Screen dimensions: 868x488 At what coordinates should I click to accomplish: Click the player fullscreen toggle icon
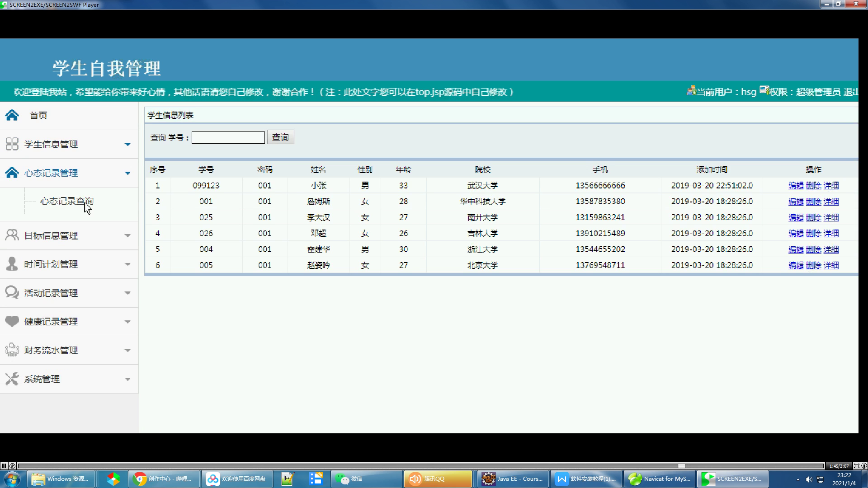point(856,466)
